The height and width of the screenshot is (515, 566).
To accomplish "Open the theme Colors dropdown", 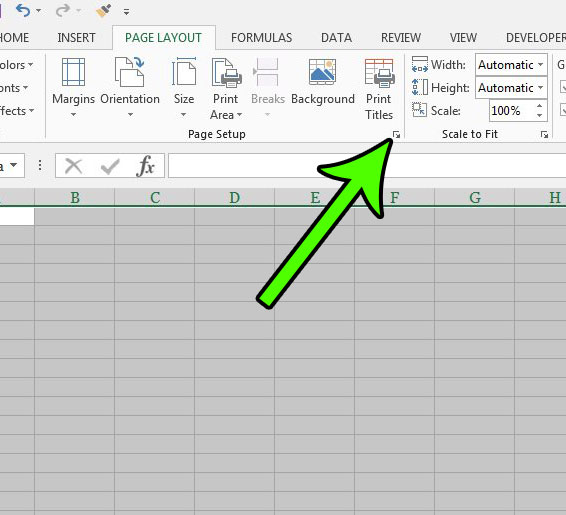I will (x=16, y=65).
